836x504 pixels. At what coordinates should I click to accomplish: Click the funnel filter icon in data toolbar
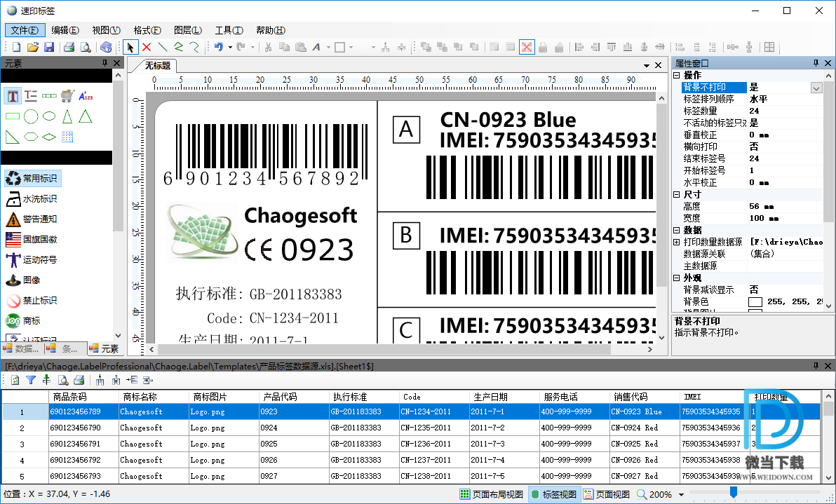(x=31, y=380)
